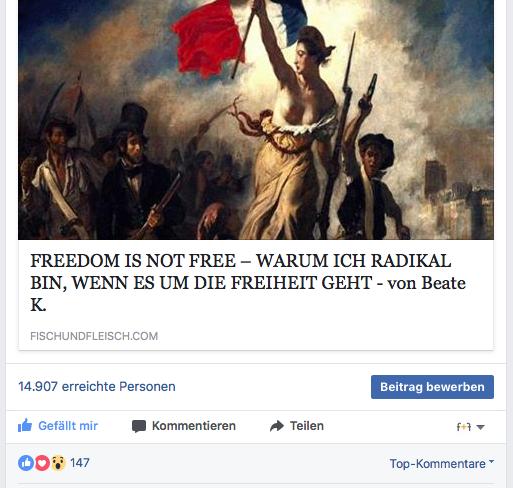The height and width of the screenshot is (488, 513).
Task: Open the Liberty painting preview image
Action: click(x=256, y=120)
